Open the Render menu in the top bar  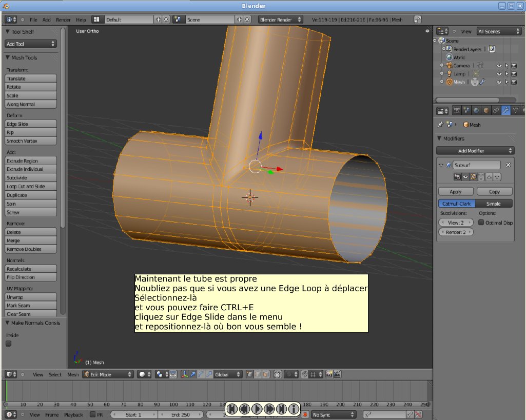63,19
